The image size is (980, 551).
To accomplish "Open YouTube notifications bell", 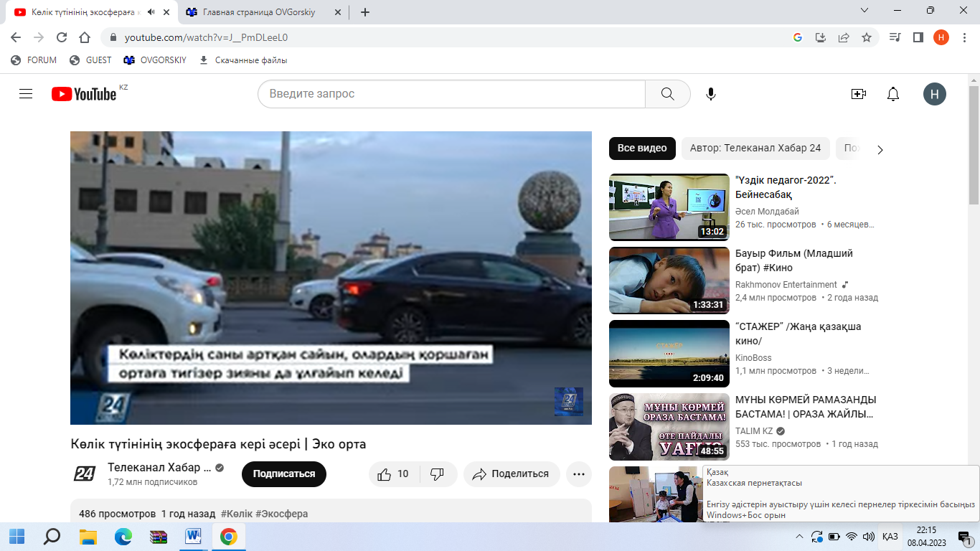I will (x=893, y=94).
